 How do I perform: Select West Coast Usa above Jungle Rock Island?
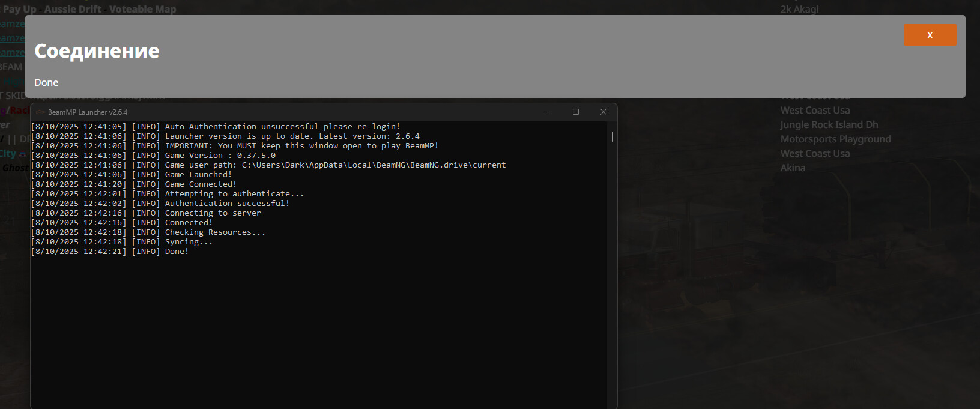815,110
